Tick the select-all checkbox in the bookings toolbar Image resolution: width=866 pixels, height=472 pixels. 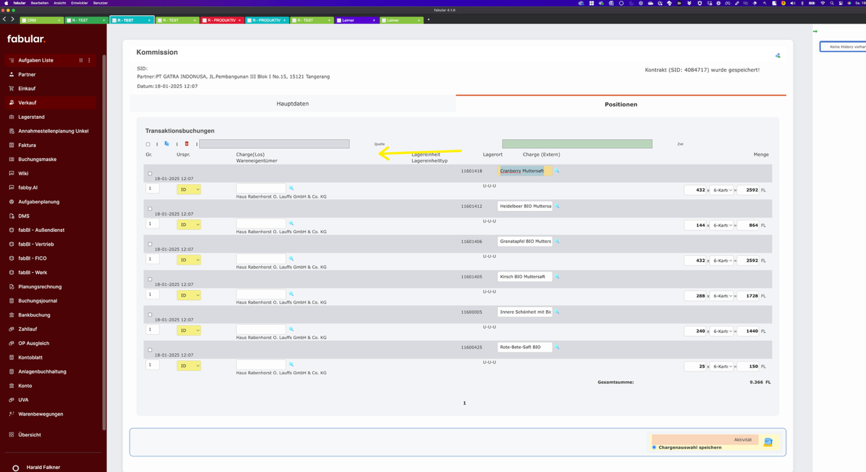pyautogui.click(x=148, y=144)
